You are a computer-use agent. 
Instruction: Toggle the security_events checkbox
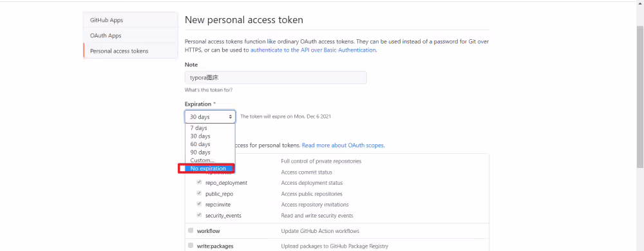tap(199, 215)
